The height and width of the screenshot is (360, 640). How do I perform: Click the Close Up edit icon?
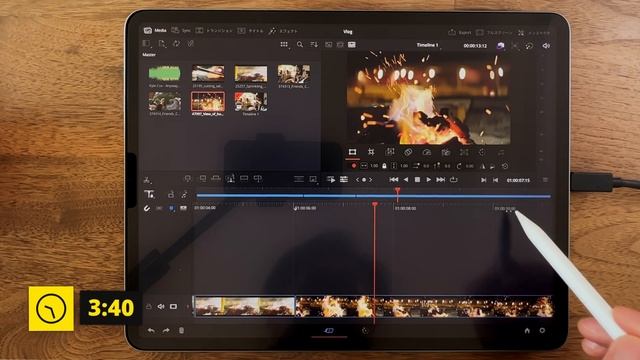tap(230, 179)
